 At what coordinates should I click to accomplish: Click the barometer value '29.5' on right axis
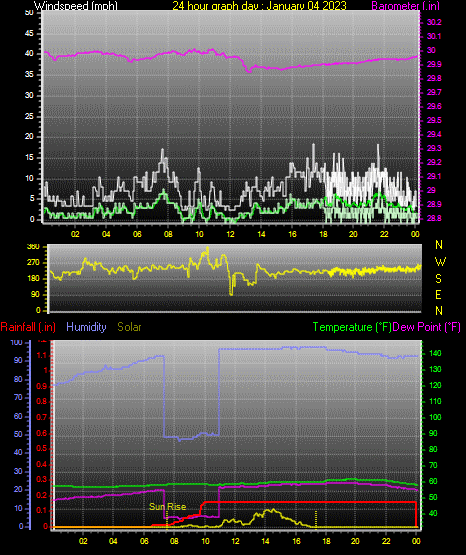[x=434, y=120]
